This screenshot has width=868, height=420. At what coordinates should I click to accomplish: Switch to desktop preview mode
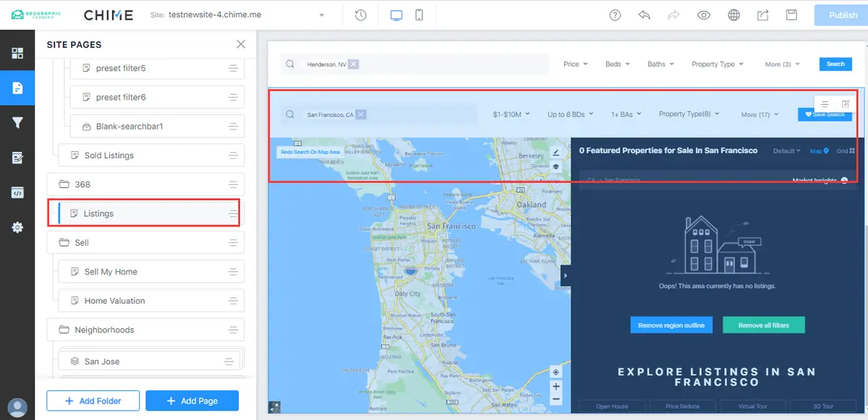tap(396, 15)
